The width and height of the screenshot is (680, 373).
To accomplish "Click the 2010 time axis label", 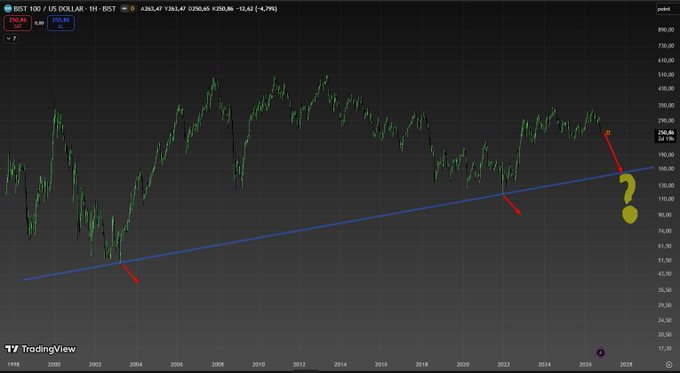I will 258,364.
